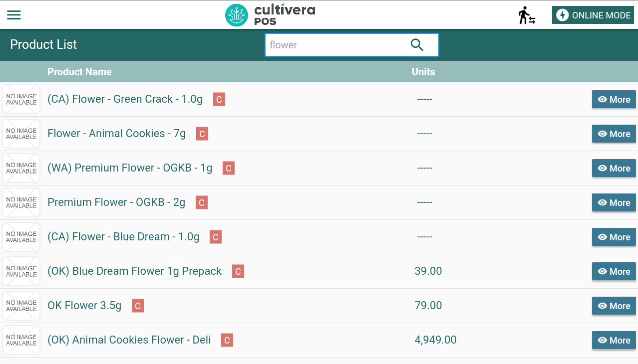Show more for (CA) Flower Green Crack

point(614,99)
